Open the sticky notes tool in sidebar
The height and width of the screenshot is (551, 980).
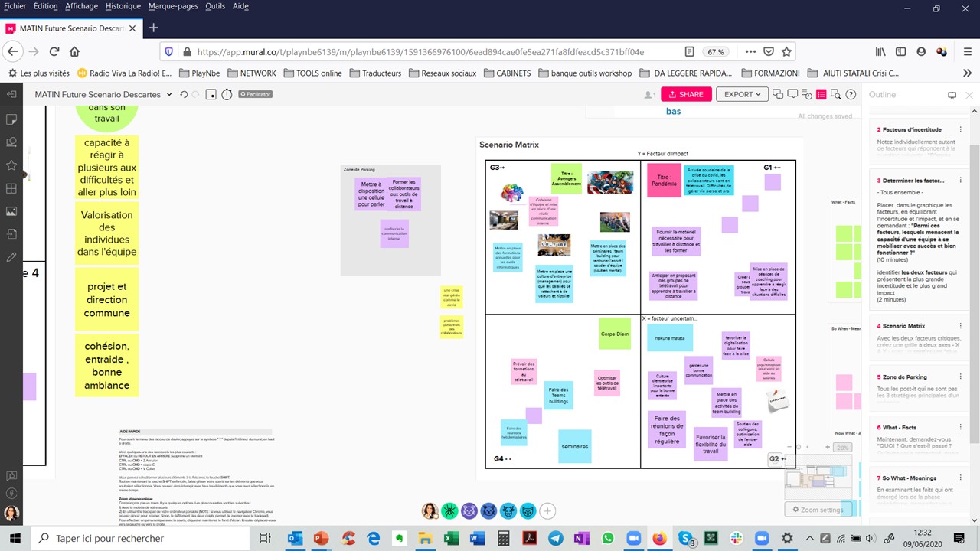(11, 119)
